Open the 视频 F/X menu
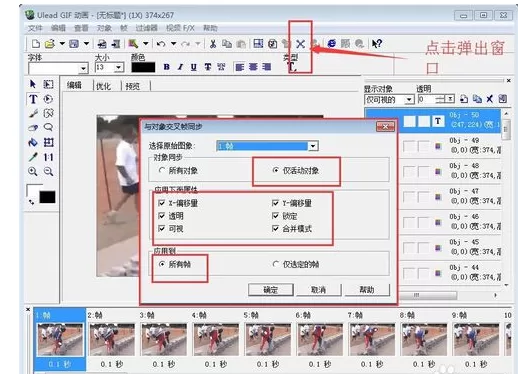This screenshot has width=518, height=374. (180, 28)
